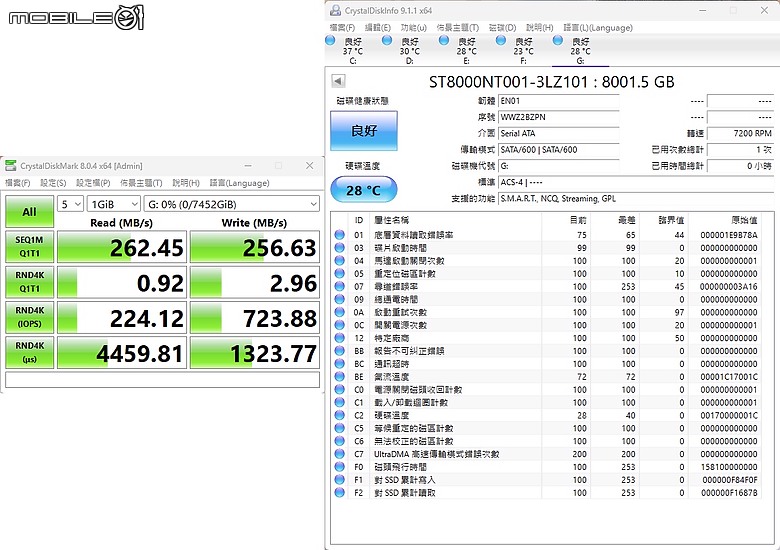The image size is (780, 550).
Task: Click the blue status icon for attribute C7
Action: pyautogui.click(x=340, y=454)
